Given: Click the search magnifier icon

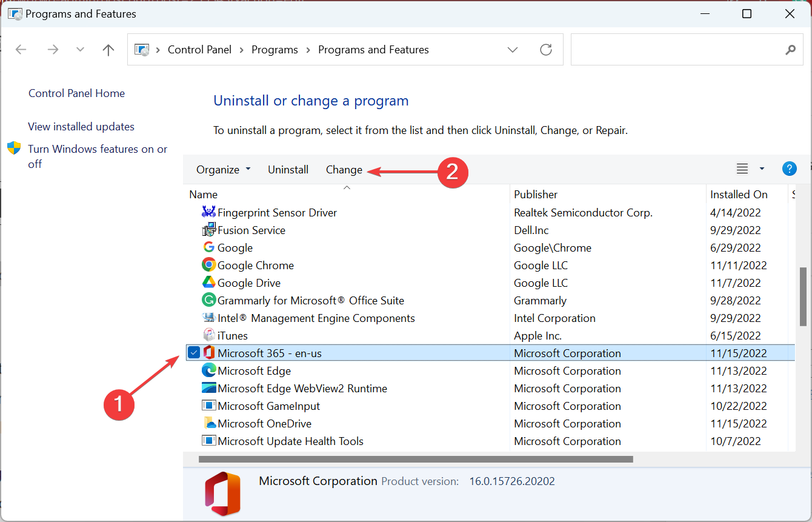Looking at the screenshot, I should click(790, 50).
